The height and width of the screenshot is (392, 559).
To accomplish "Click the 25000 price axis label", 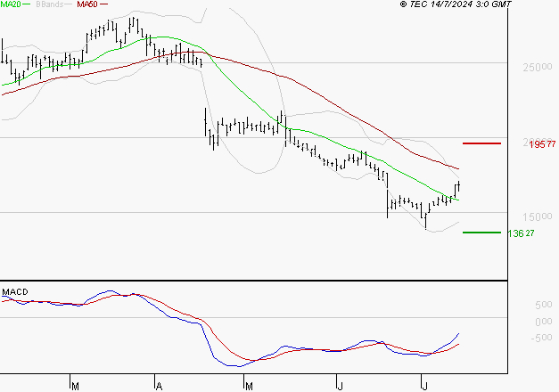I will (538, 67).
